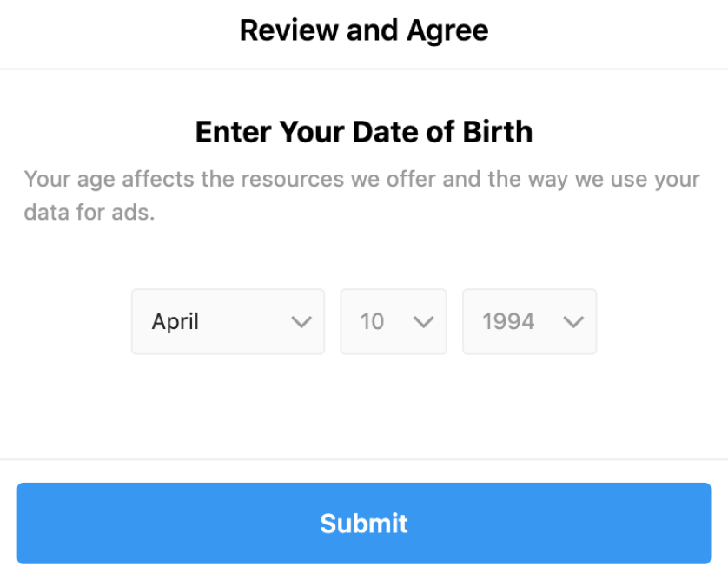Screen dimensions: 728x573
Task: Select the "April" month value text
Action: [x=175, y=322]
